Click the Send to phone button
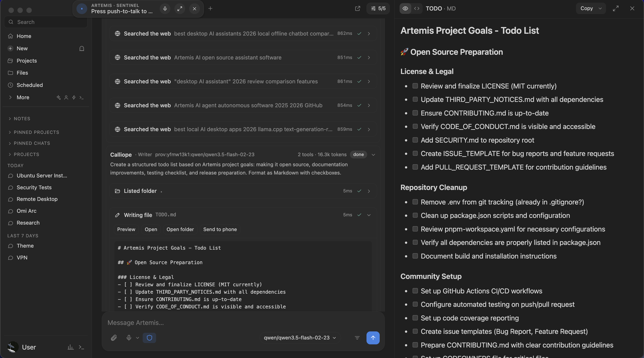 [x=220, y=229]
